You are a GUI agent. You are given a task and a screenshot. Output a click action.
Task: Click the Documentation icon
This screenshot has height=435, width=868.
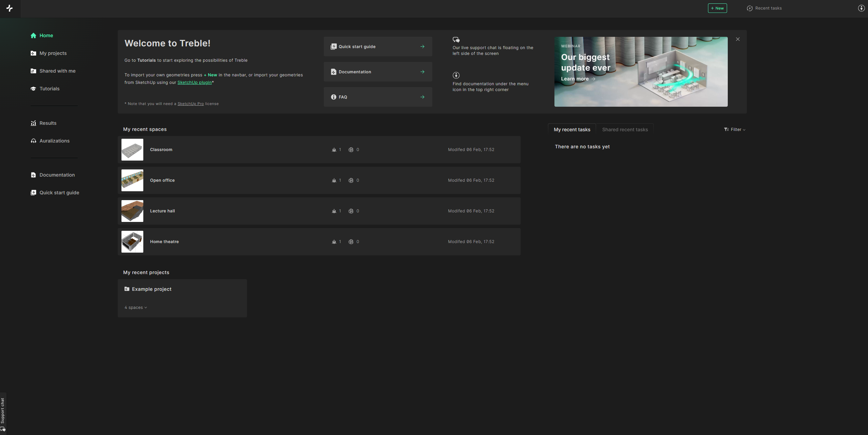point(33,175)
